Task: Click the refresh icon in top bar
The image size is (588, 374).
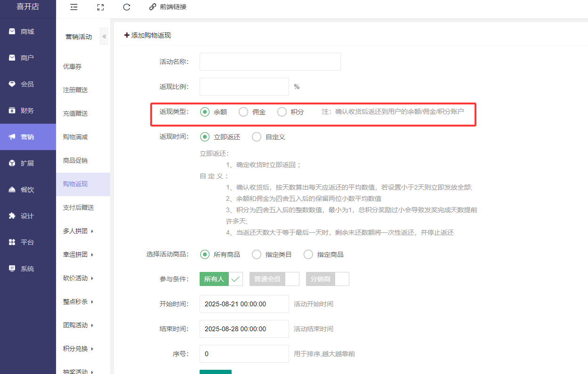Action: (x=126, y=7)
